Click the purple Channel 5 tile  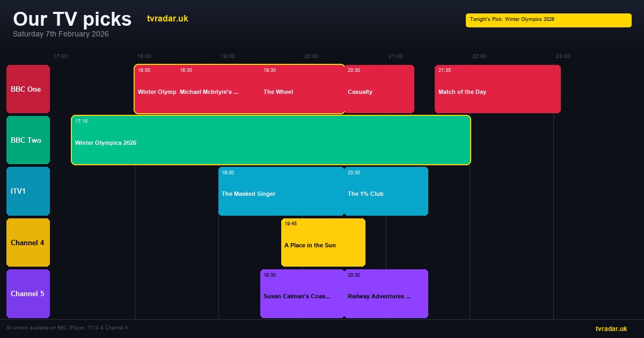(28, 293)
